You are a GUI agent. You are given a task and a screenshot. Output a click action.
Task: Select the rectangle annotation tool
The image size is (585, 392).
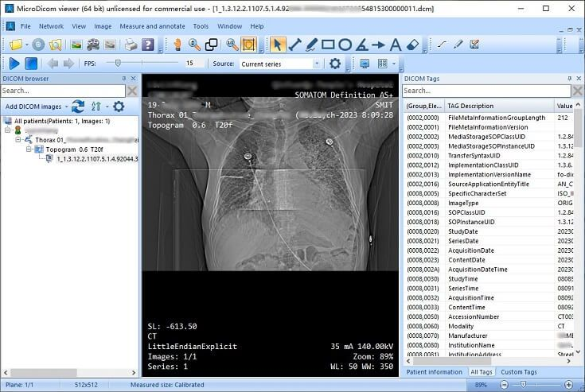[328, 45]
